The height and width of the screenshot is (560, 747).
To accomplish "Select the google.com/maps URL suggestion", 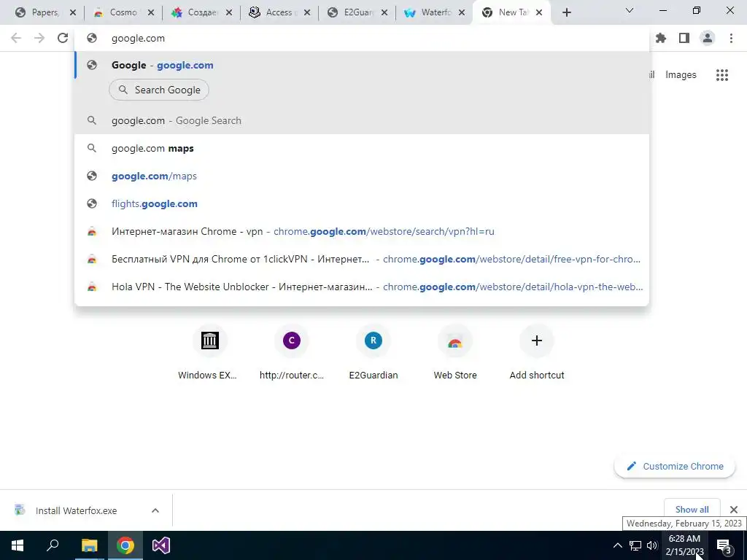I will tap(362, 176).
